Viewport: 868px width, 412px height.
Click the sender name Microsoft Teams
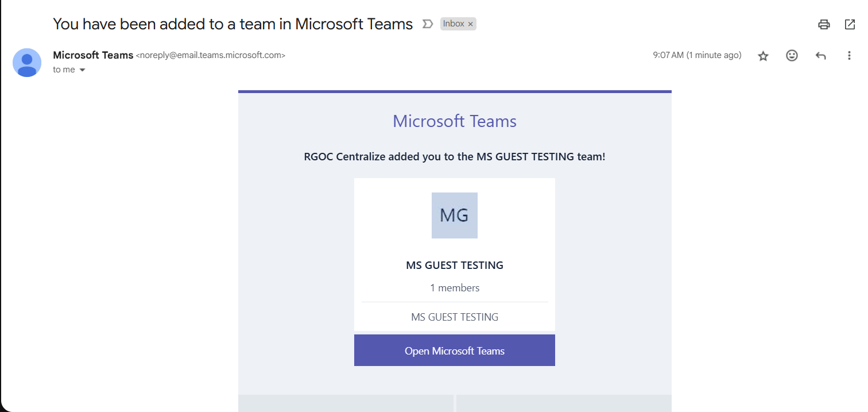click(93, 55)
